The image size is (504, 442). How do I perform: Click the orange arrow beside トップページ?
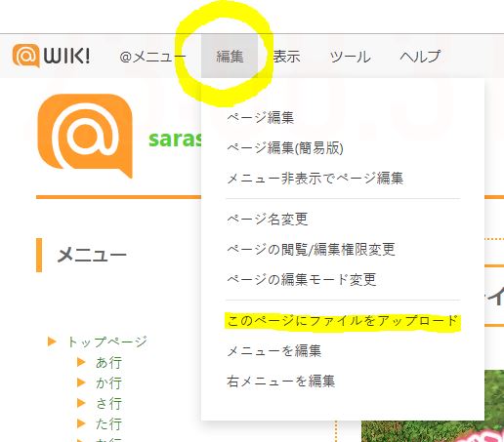tap(52, 342)
